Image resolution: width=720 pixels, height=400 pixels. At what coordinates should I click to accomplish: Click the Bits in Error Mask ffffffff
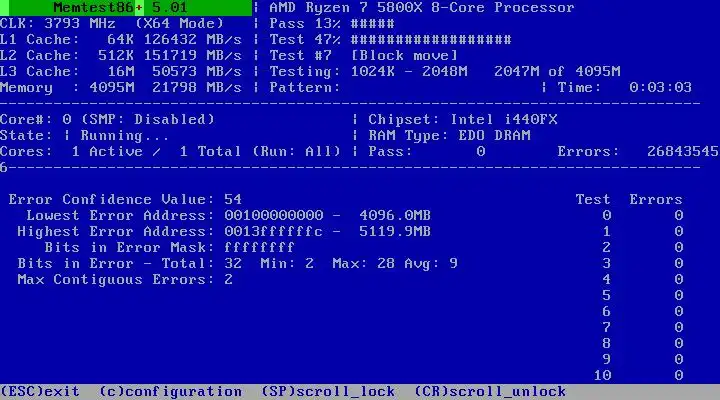(169, 248)
